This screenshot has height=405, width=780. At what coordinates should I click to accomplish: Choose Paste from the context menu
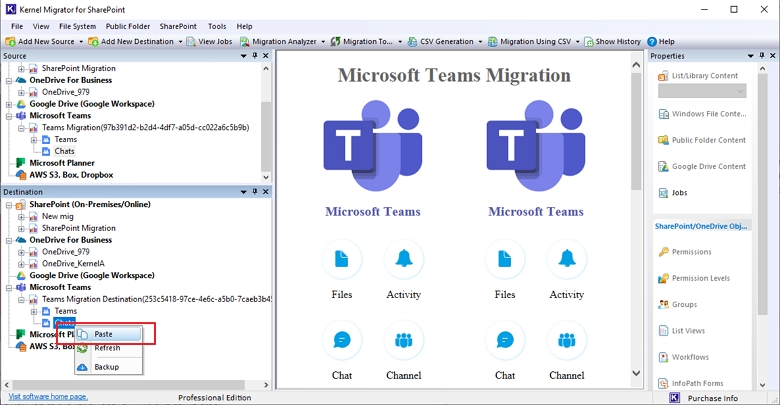click(108, 334)
